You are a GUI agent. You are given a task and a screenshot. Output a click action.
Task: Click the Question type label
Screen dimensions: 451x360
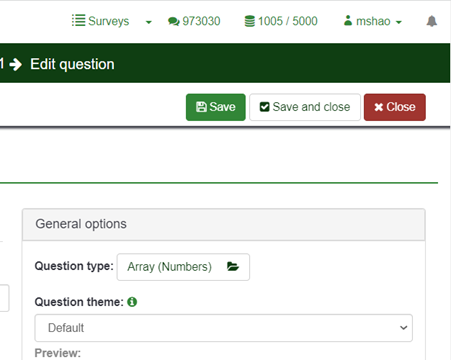(x=74, y=266)
